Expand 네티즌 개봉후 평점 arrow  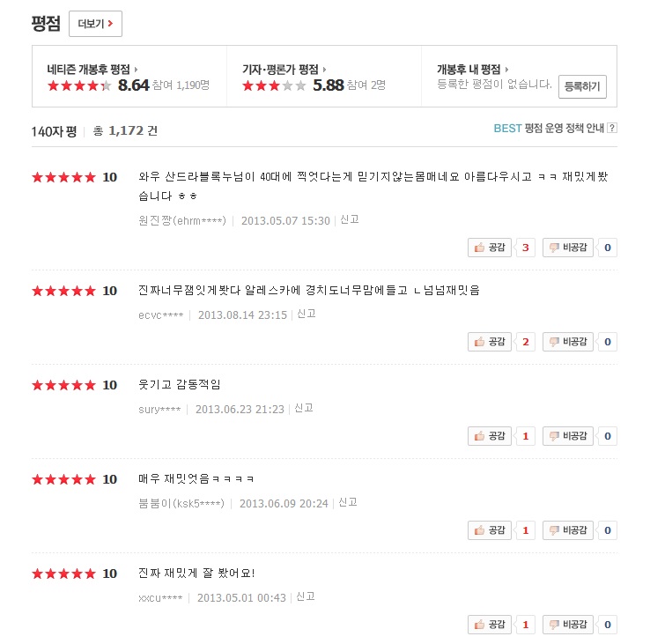click(x=137, y=69)
